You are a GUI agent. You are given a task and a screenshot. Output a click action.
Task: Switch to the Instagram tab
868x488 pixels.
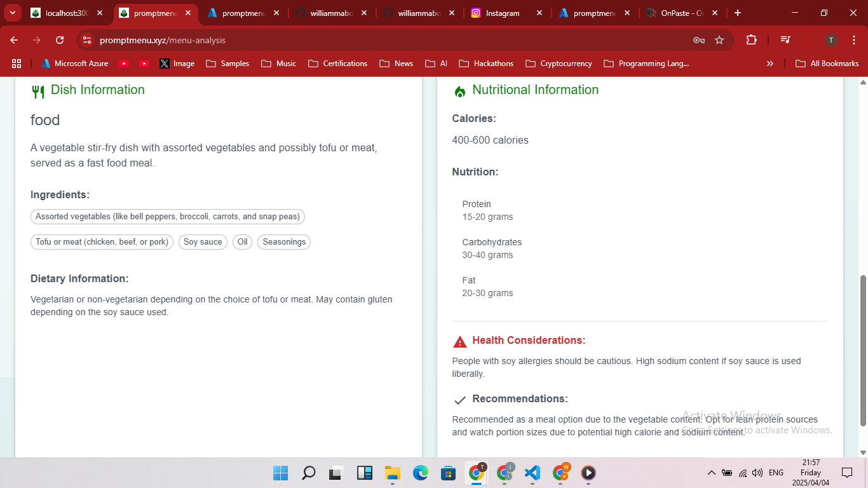click(x=506, y=13)
